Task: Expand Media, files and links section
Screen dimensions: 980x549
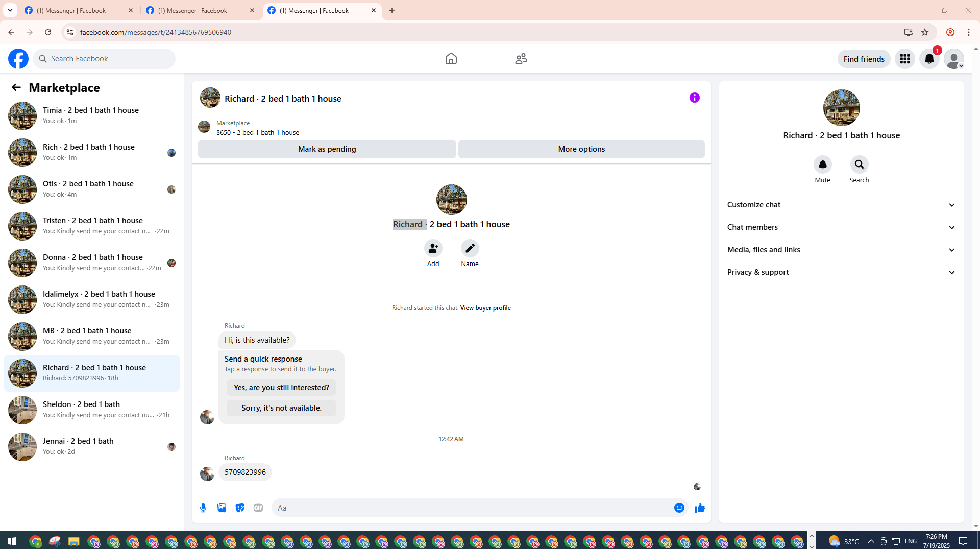Action: (x=841, y=250)
